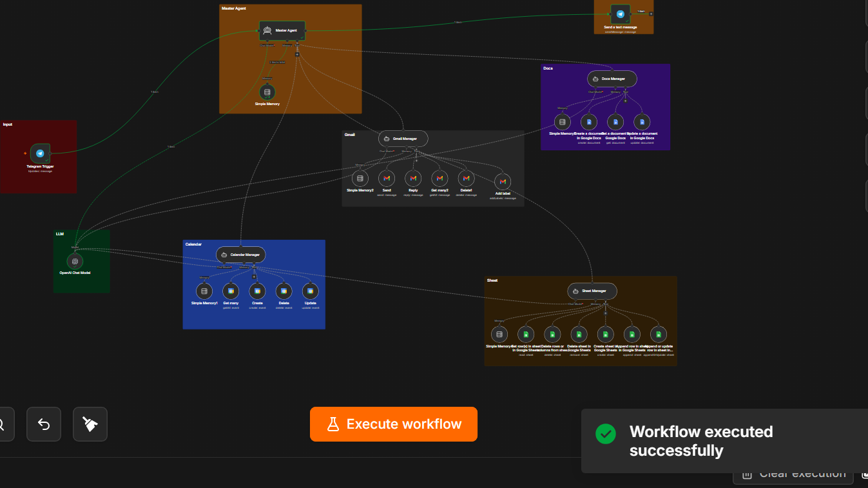Select the Docs sticky note title
The width and height of the screenshot is (868, 488).
click(x=548, y=68)
